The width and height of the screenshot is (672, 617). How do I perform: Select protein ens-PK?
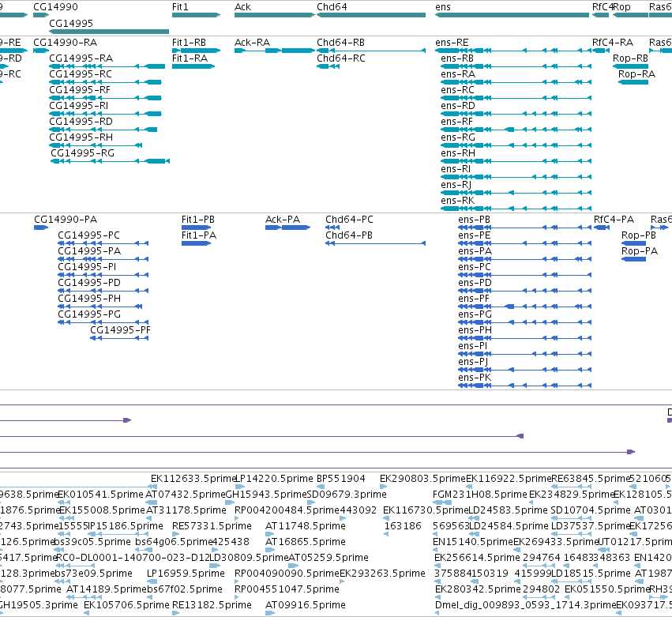point(525,386)
